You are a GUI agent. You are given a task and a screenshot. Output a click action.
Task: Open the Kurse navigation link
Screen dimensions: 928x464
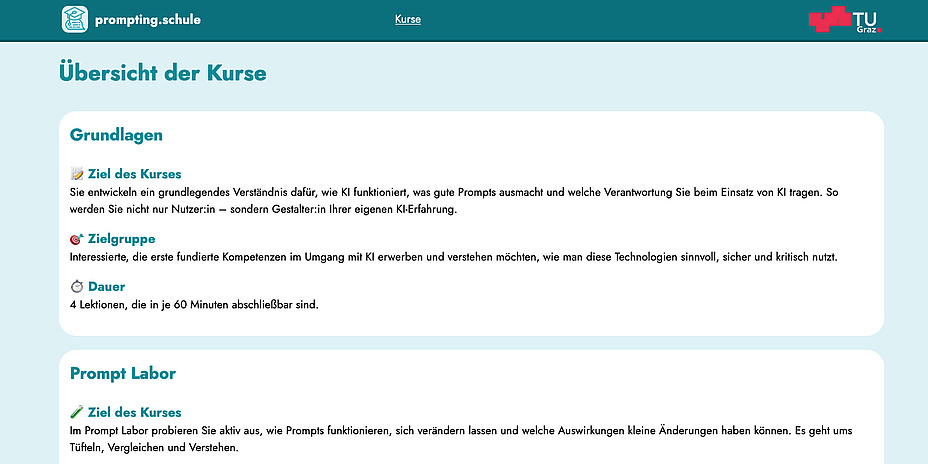[408, 19]
